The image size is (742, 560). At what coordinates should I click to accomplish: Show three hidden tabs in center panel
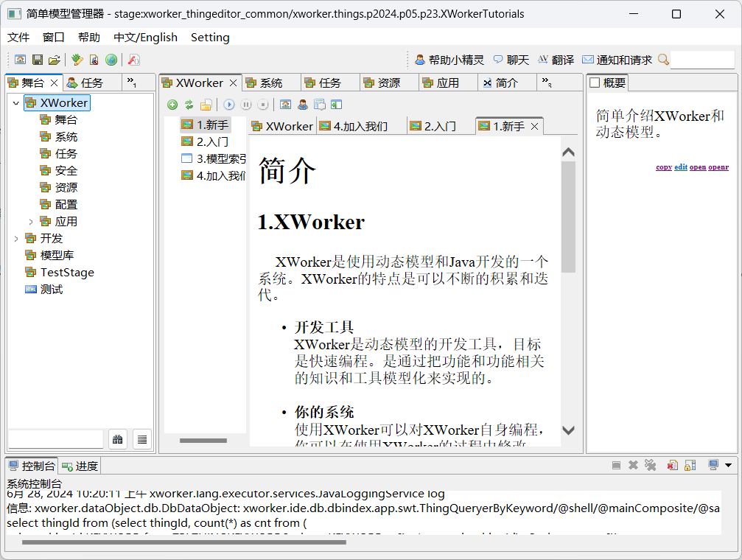coord(547,83)
